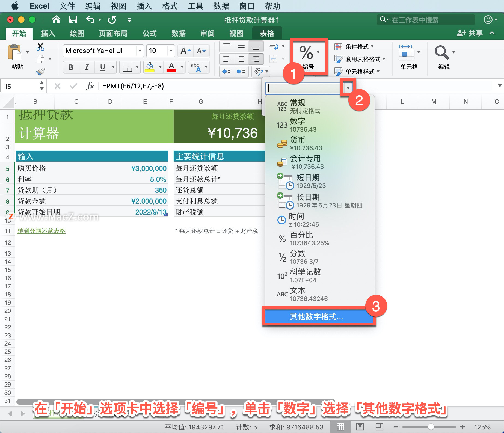Select 货币 currency format
Viewport: 504px width, 433px height.
click(x=319, y=144)
